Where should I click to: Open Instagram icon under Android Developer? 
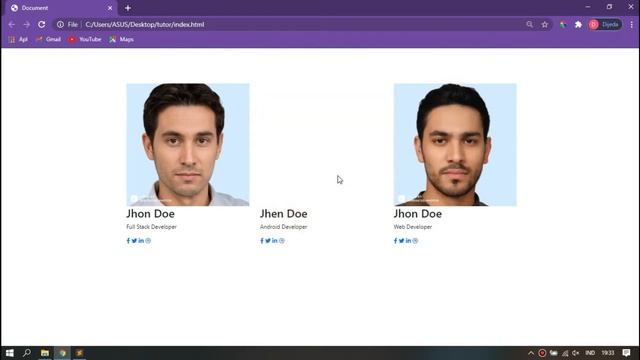[282, 241]
